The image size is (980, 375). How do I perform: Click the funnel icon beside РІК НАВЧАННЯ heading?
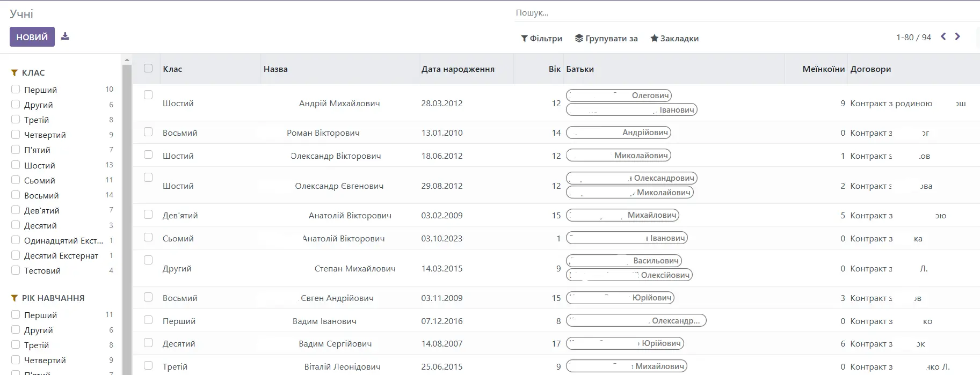pos(14,298)
